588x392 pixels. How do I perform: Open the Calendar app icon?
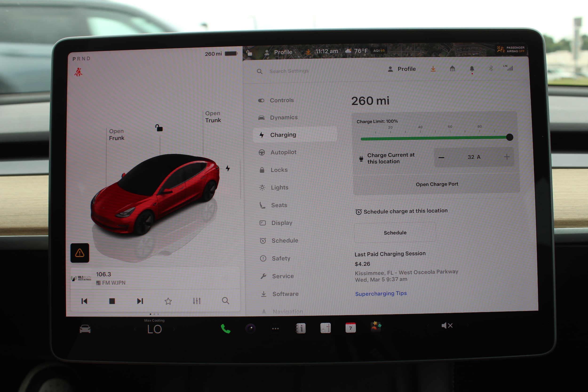350,328
